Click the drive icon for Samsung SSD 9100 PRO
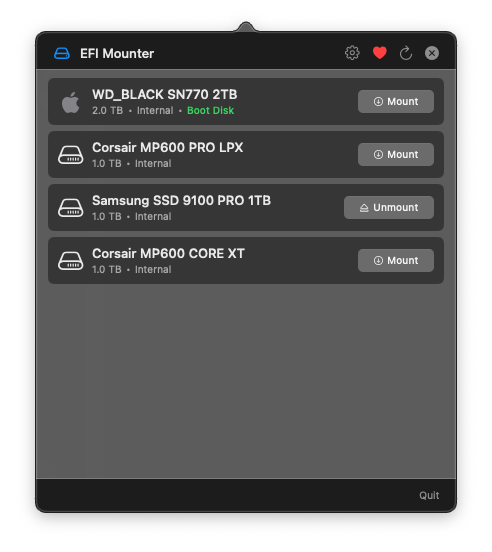 (x=71, y=208)
